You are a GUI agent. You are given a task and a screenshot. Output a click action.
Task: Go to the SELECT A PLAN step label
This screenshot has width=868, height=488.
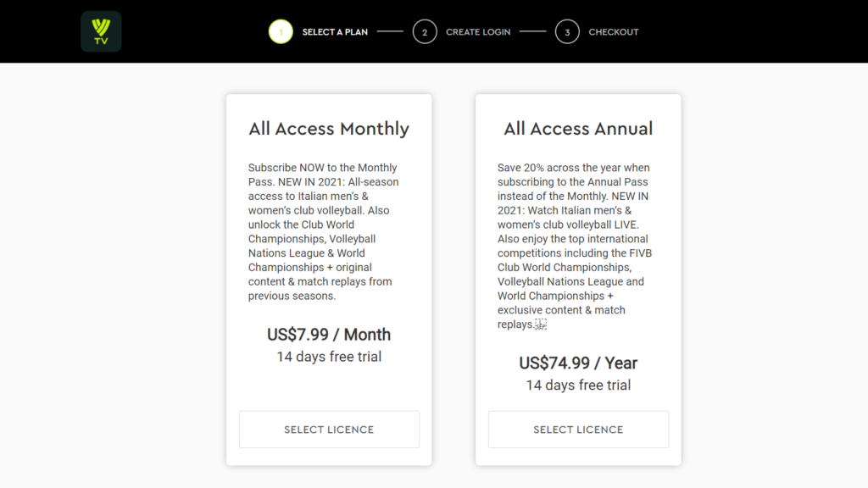[335, 32]
